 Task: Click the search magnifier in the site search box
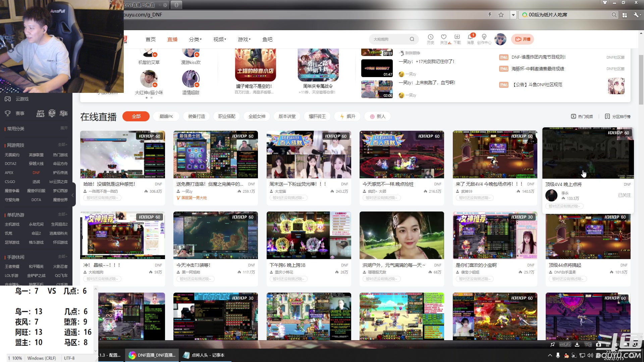tap(412, 39)
